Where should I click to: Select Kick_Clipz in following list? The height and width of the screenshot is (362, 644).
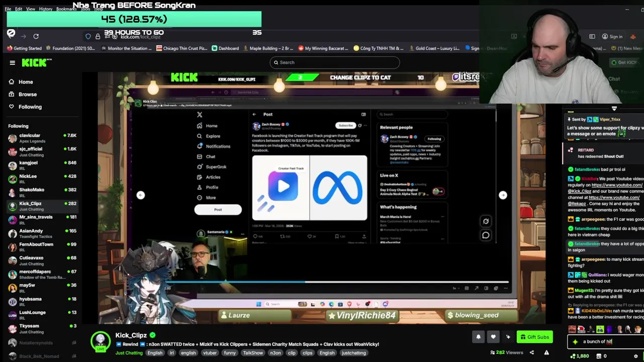pyautogui.click(x=42, y=206)
